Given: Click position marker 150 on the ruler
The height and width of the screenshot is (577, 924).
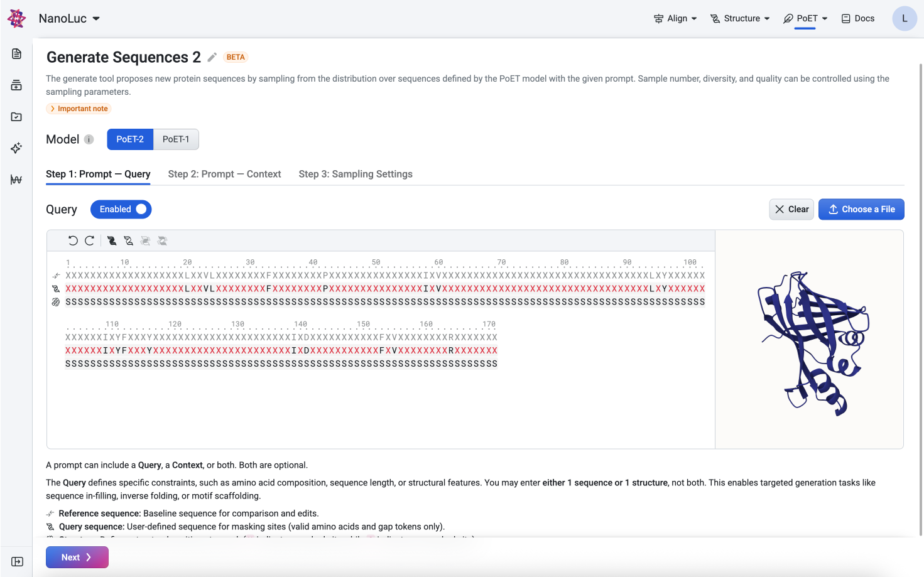Looking at the screenshot, I should point(364,325).
